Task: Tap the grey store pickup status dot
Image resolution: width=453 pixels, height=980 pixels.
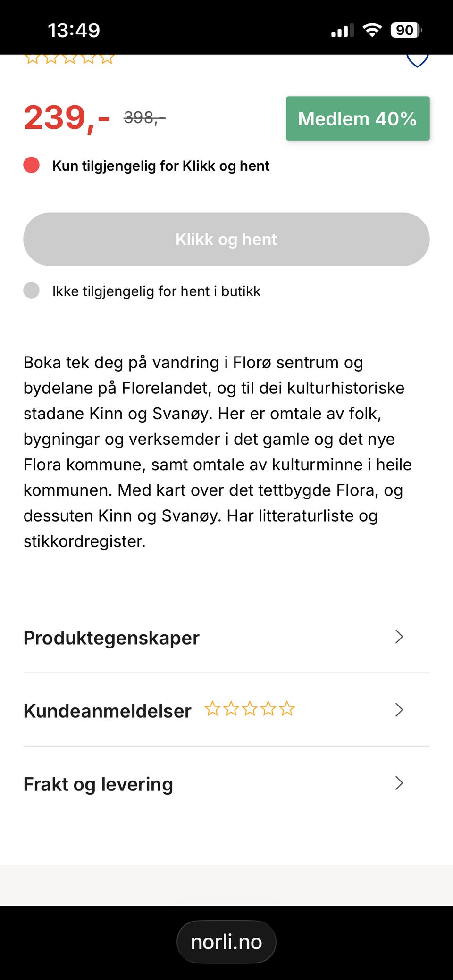Action: [x=32, y=291]
